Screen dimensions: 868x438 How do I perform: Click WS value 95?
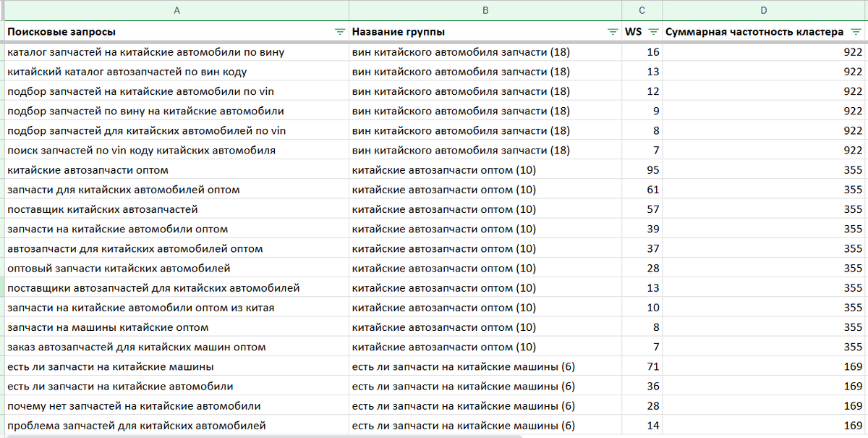642,170
